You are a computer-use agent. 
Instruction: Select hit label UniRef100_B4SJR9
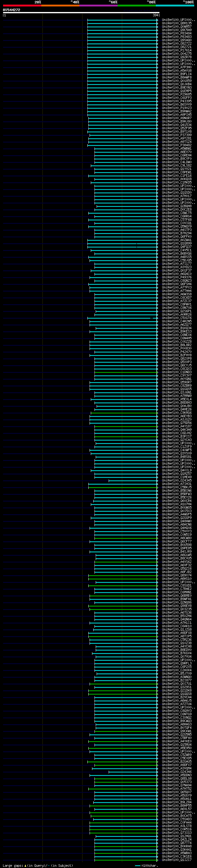pos(177,551)
